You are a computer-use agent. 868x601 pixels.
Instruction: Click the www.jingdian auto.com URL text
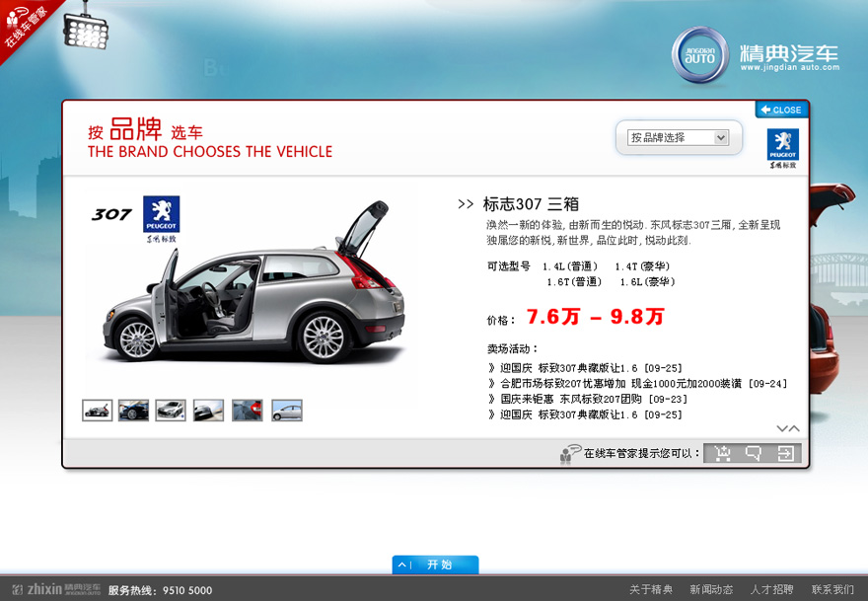pos(790,67)
